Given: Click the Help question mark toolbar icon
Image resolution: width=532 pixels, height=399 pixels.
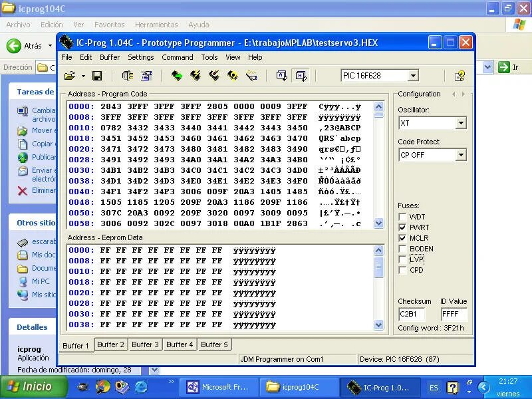Looking at the screenshot, I should 460,76.
